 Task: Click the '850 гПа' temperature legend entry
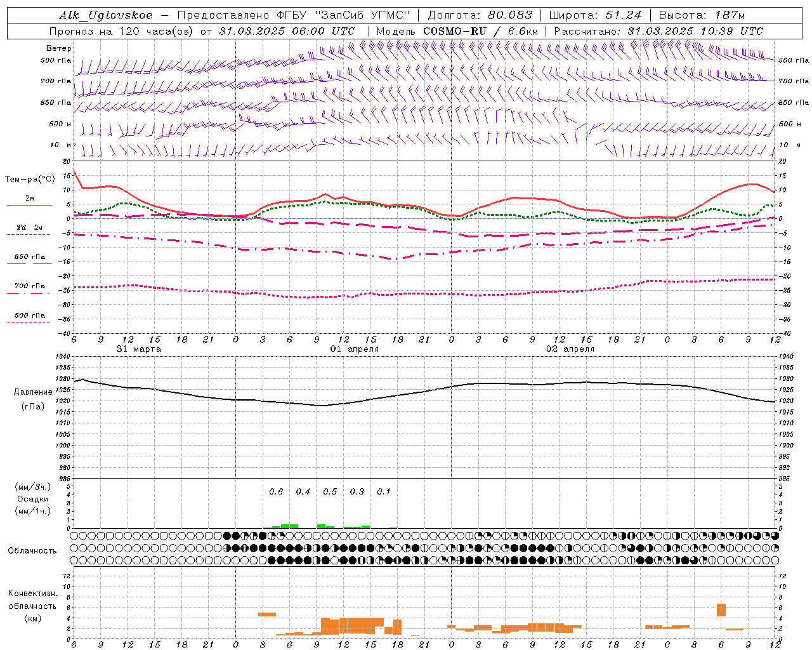tap(29, 257)
